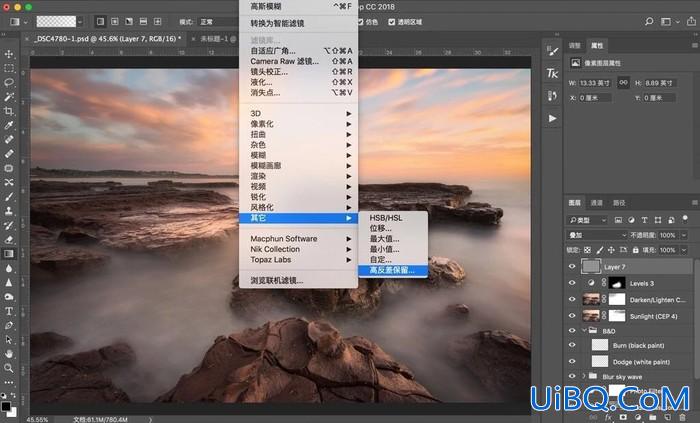Open the Edit Toolbar three-dots button
This screenshot has height=423, width=700.
(x=8, y=382)
